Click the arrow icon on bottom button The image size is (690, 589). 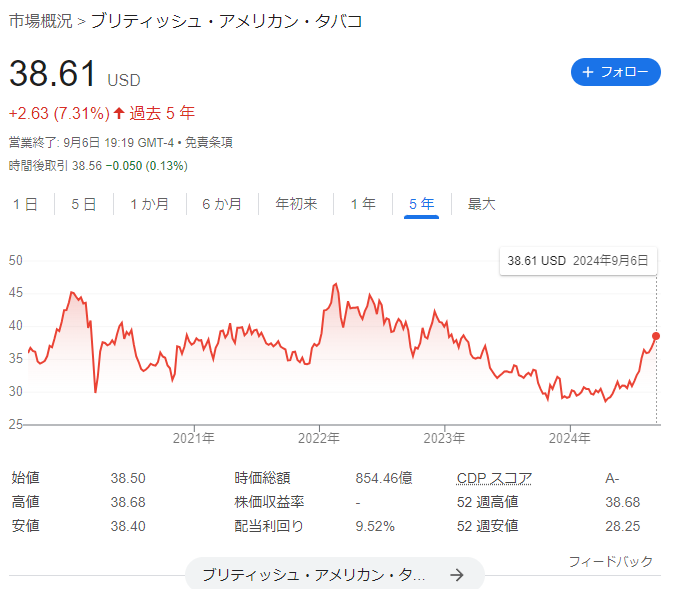457,574
